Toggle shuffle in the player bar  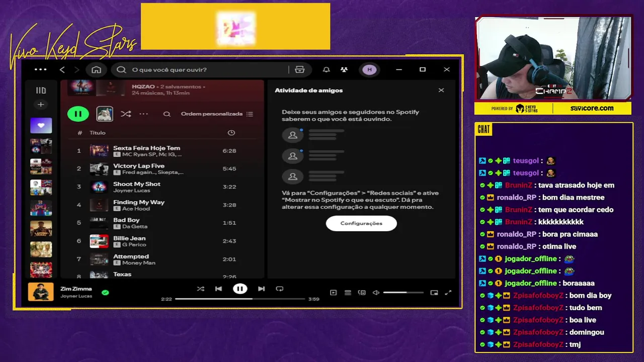[x=201, y=289]
